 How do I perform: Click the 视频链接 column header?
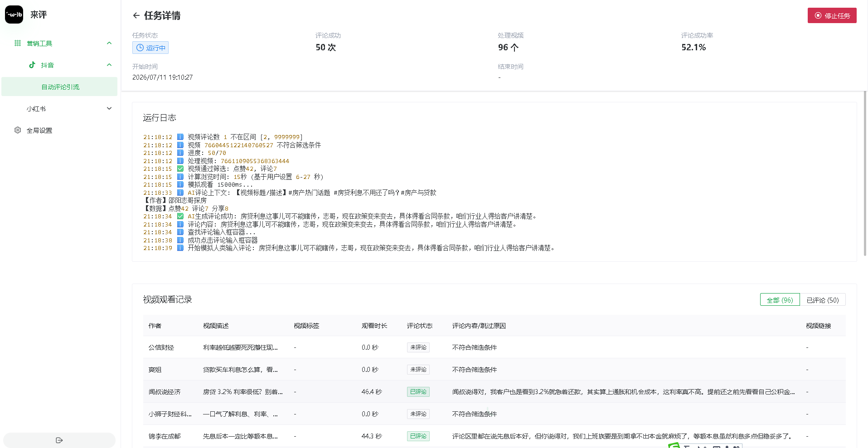click(819, 326)
